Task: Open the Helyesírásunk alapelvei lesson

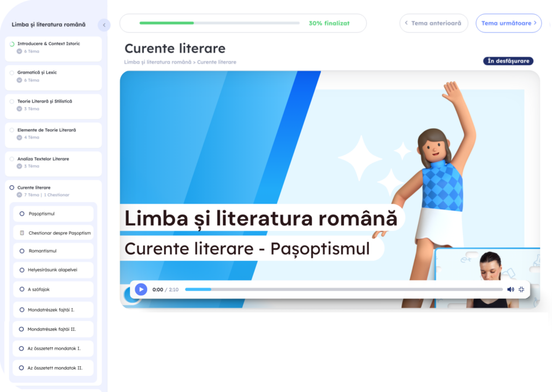Action: [53, 270]
